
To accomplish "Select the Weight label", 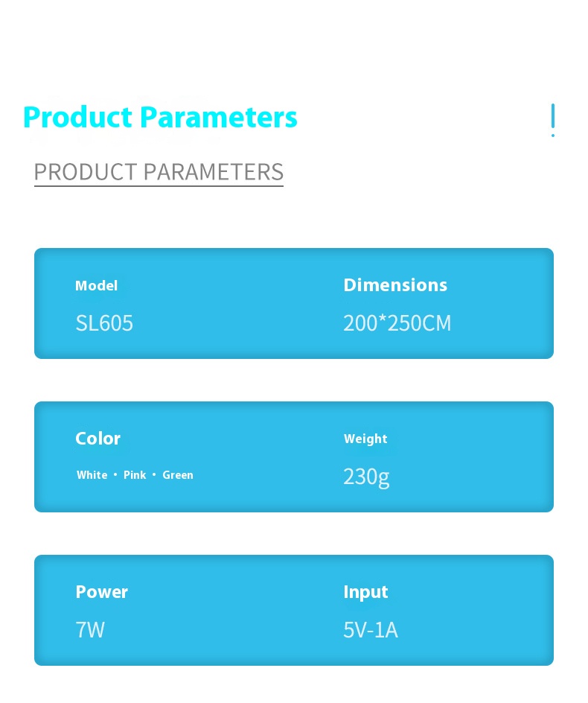I will coord(365,439).
